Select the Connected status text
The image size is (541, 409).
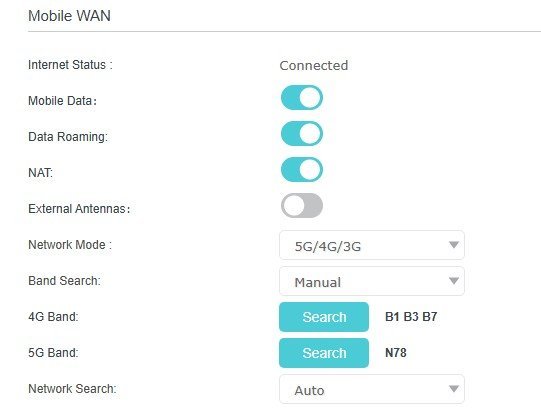(x=314, y=66)
